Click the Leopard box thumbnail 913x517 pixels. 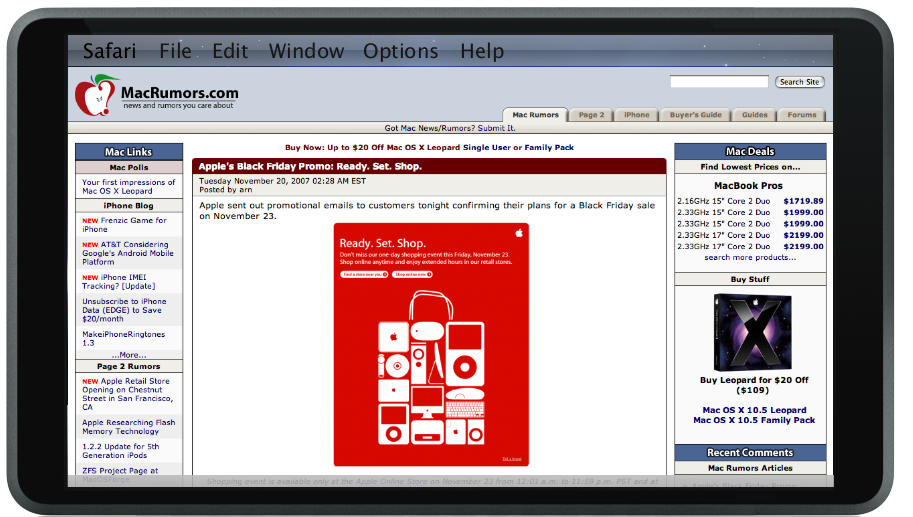tap(752, 332)
